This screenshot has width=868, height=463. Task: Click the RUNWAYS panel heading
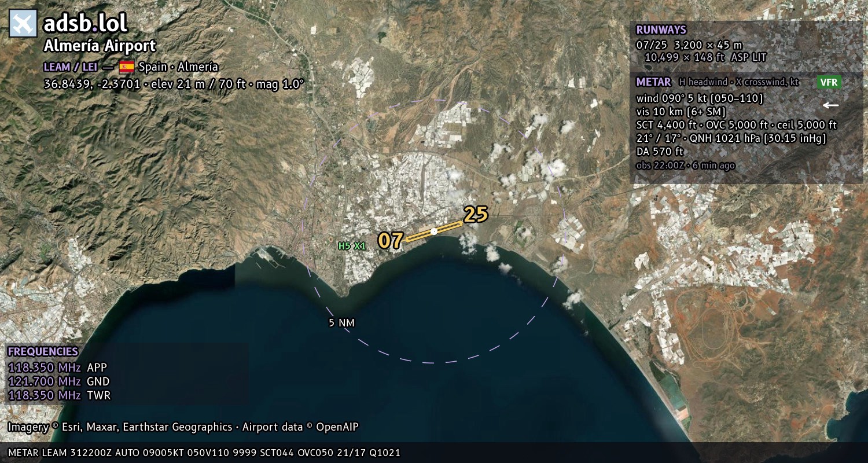click(661, 30)
